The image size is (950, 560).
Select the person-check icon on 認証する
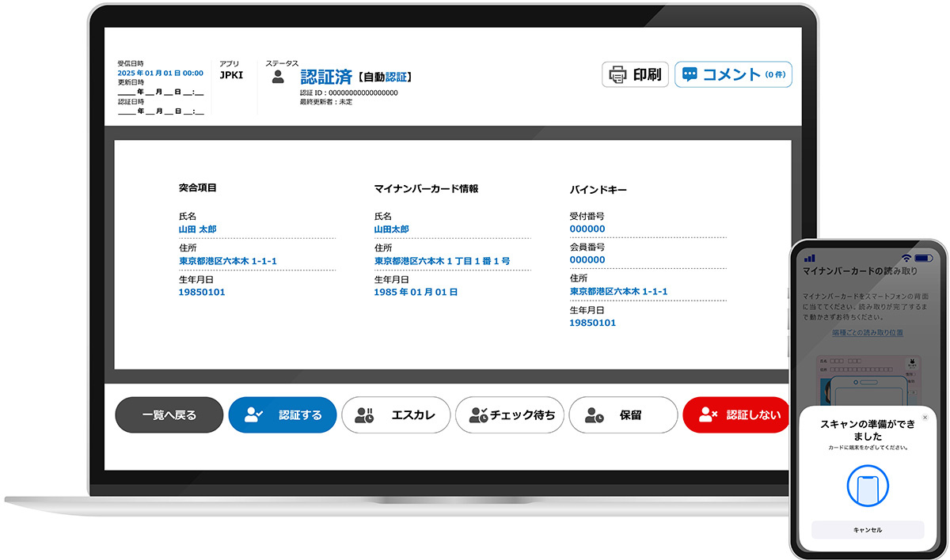point(251,414)
